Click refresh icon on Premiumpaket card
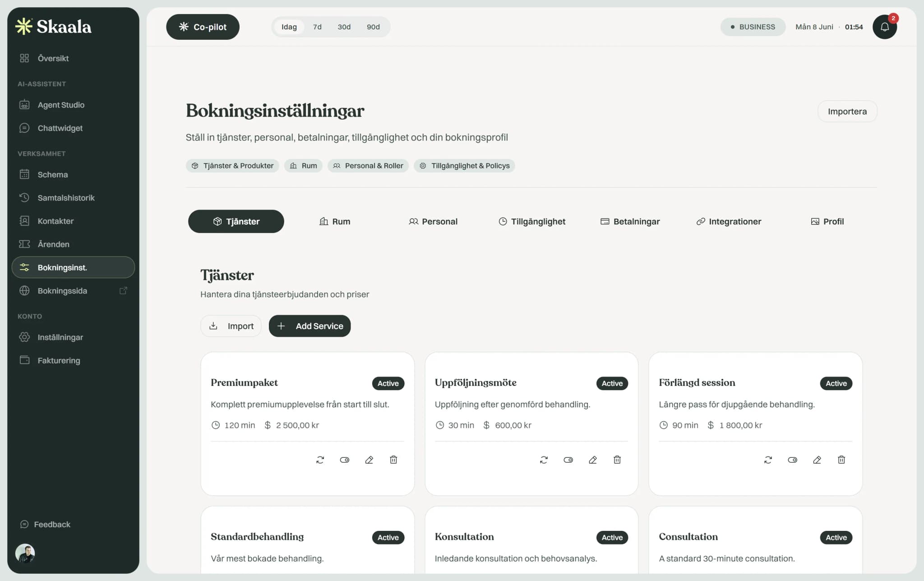 click(x=320, y=460)
